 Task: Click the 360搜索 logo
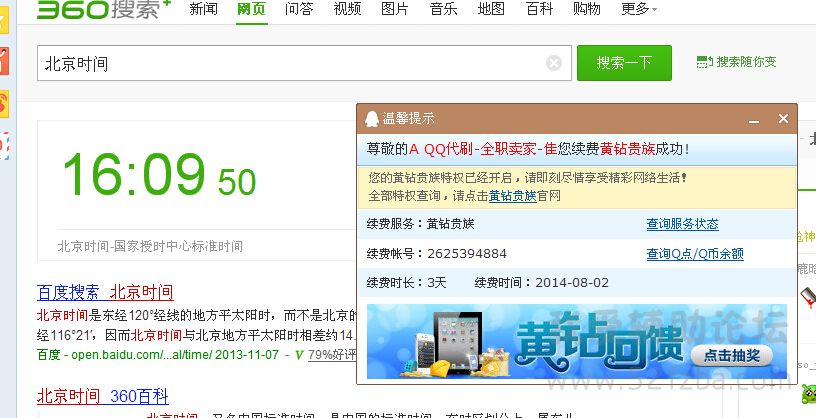[103, 9]
